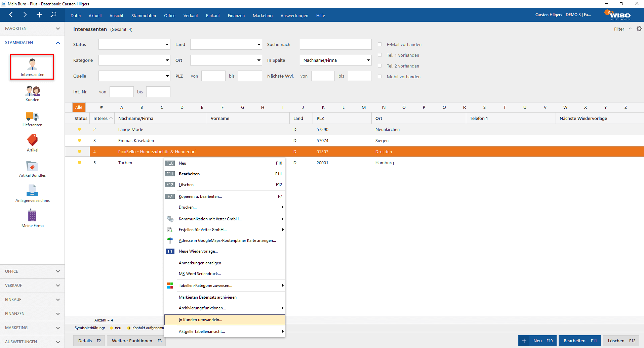Screen dimensions: 644x348
Task: Click the F12 key icon beside Löschen
Action: pos(170,185)
